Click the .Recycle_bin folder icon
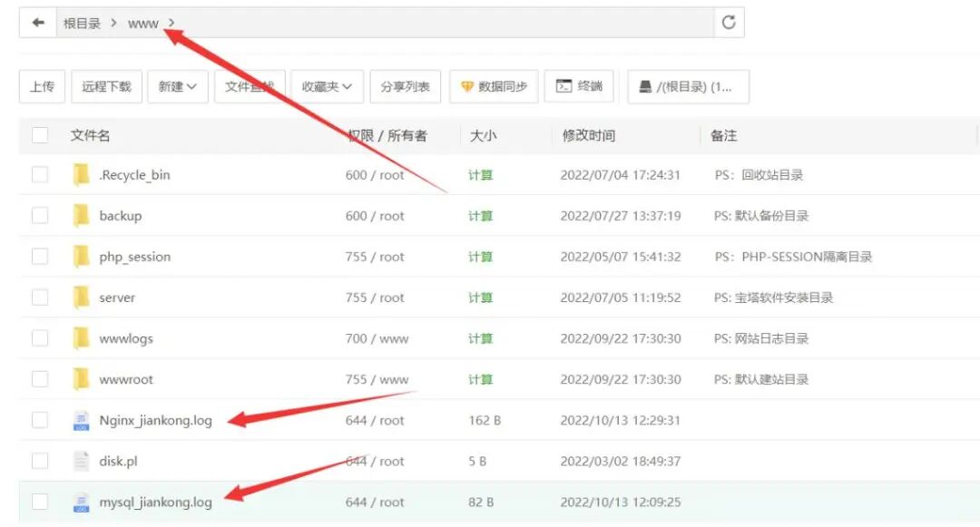Image resolution: width=980 pixels, height=527 pixels. tap(82, 175)
